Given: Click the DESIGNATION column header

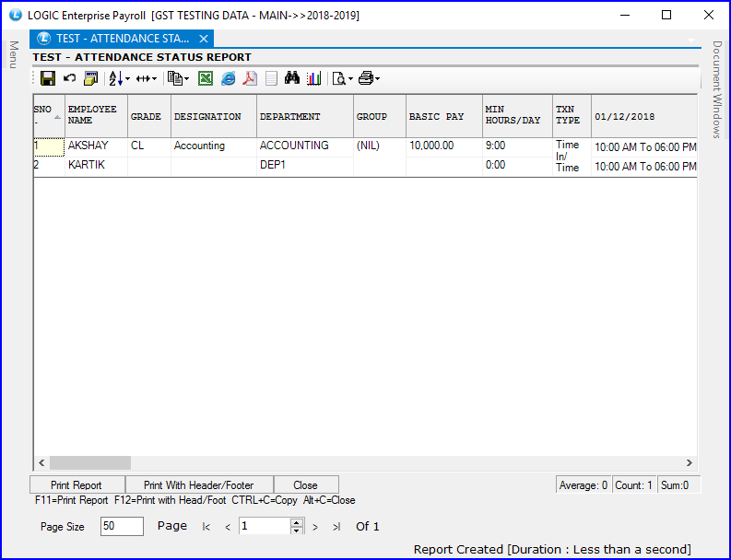Looking at the screenshot, I should click(x=214, y=116).
